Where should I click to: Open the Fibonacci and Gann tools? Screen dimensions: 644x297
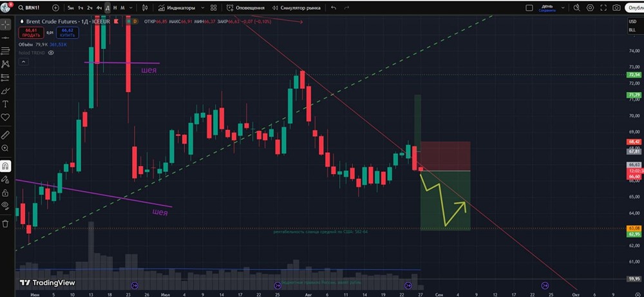(x=5, y=51)
